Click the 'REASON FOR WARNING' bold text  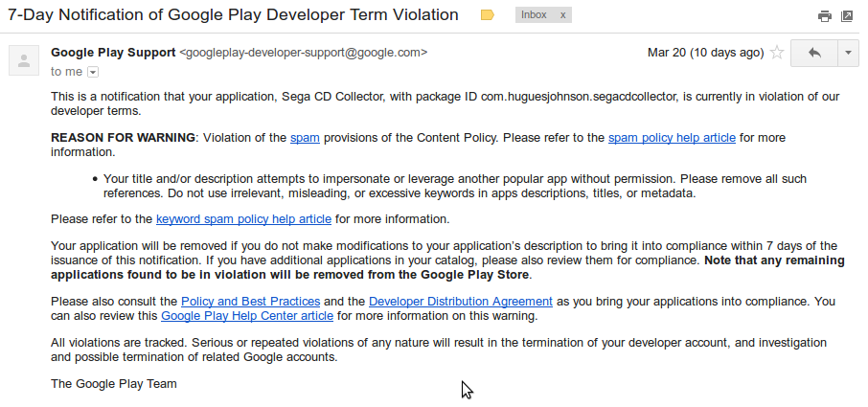point(123,138)
